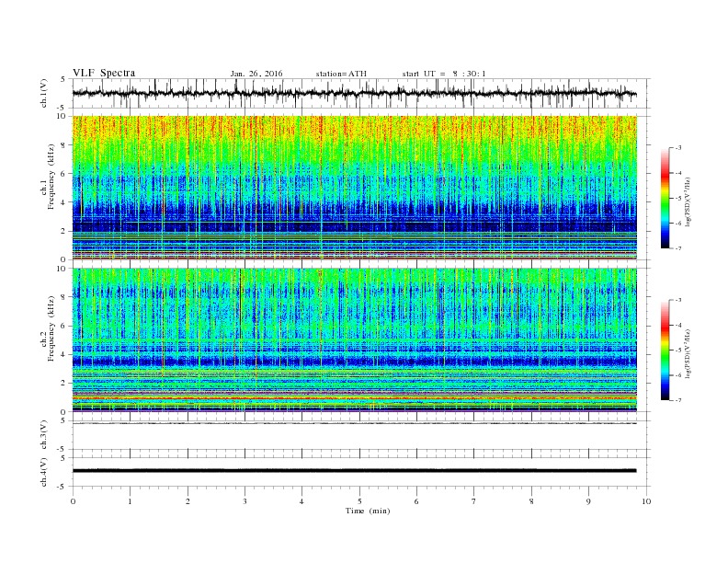The height and width of the screenshot is (563, 728).
Task: Click the "6" tick on the time axis
Action: pyautogui.click(x=416, y=501)
